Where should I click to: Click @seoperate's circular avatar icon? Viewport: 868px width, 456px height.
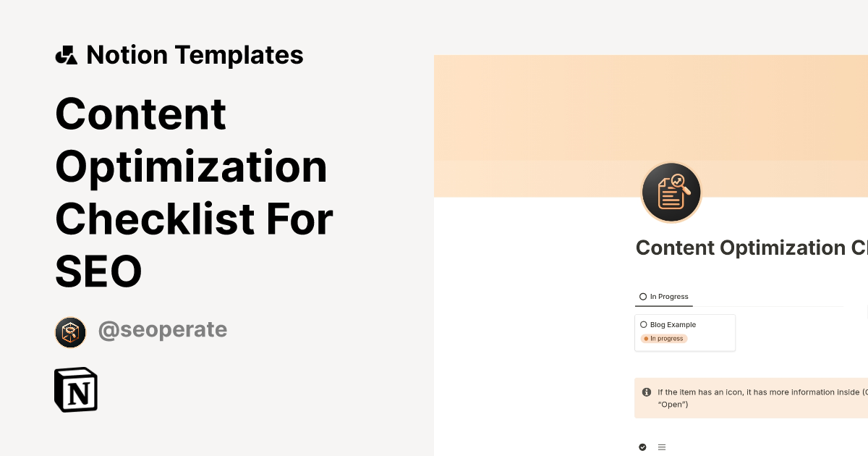[x=70, y=332]
